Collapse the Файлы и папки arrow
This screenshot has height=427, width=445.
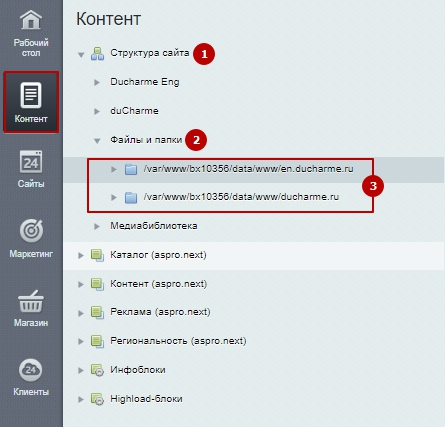coord(97,141)
